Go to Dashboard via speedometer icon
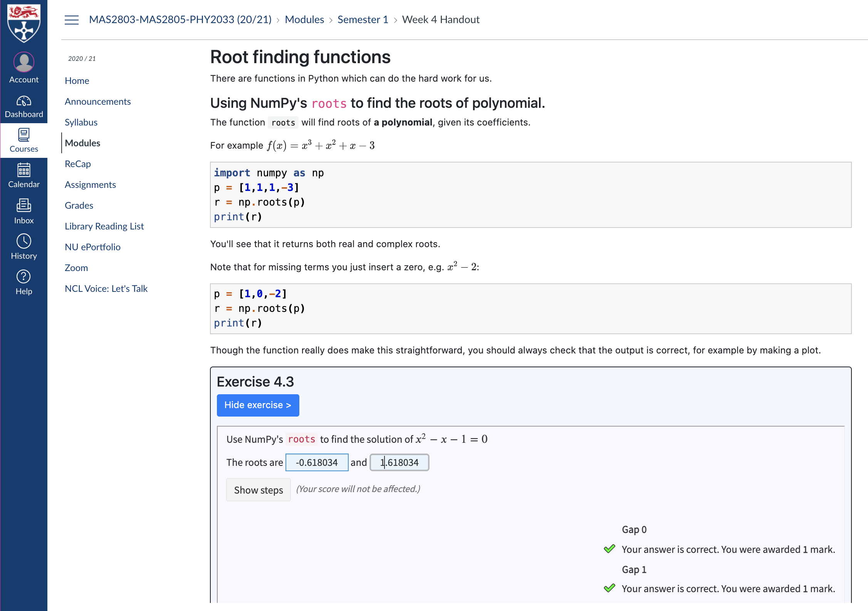The height and width of the screenshot is (611, 868). [x=24, y=101]
